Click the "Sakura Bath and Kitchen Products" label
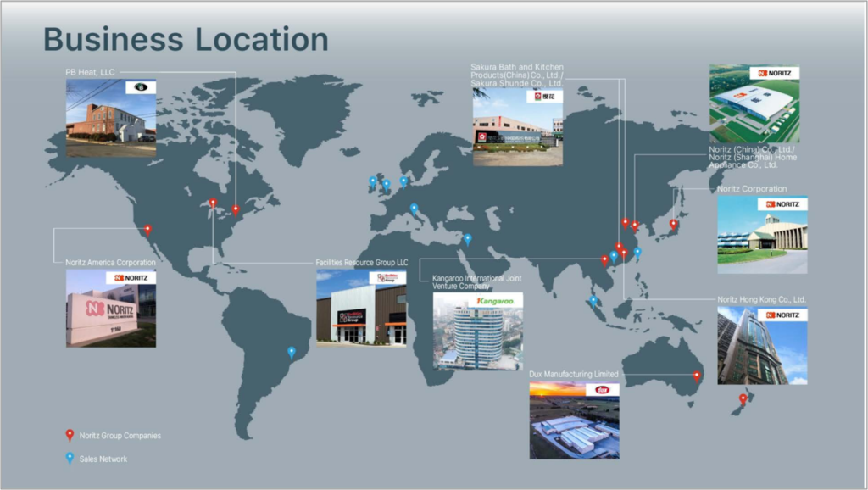 (x=517, y=75)
